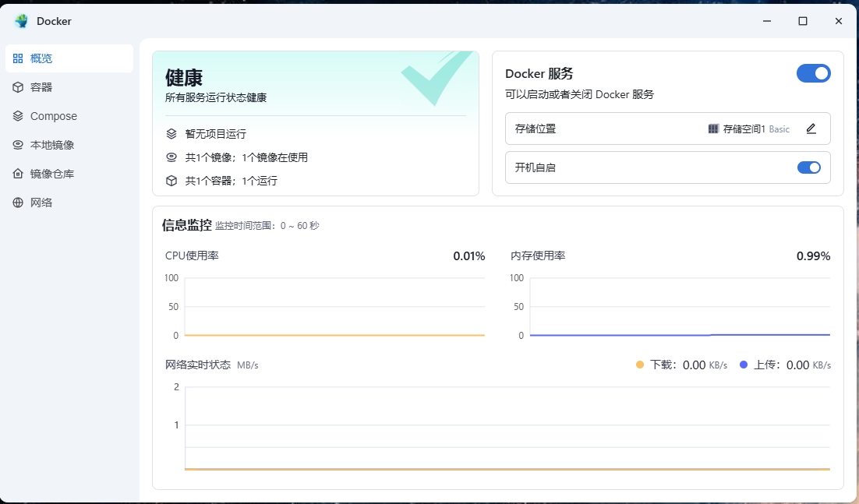Click the 0.01% CPU value
Viewport: 859px width, 504px height.
click(x=469, y=256)
